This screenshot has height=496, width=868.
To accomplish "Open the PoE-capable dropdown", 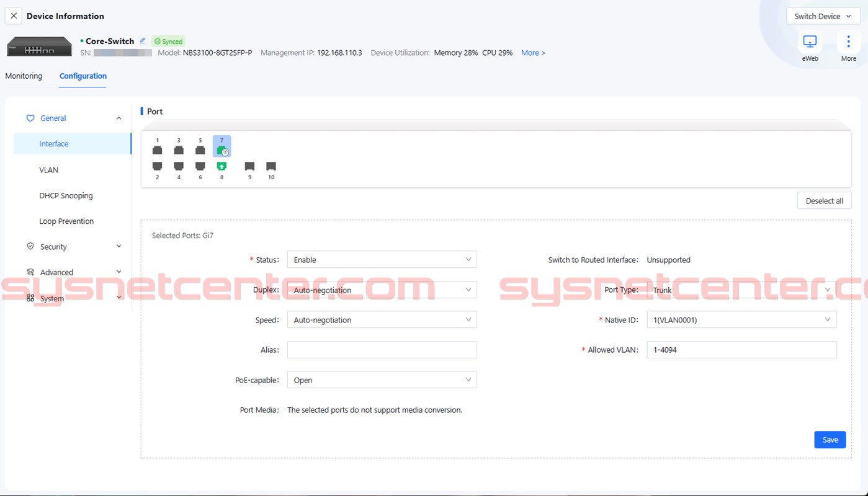I will pyautogui.click(x=382, y=380).
